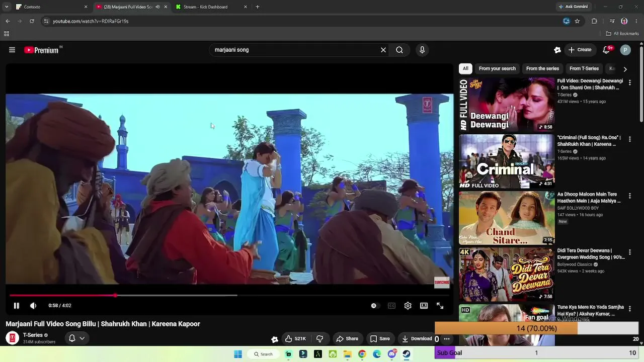Viewport: 644px width, 362px height.
Task: Open Criminal full video thumbnail
Action: pos(507,161)
